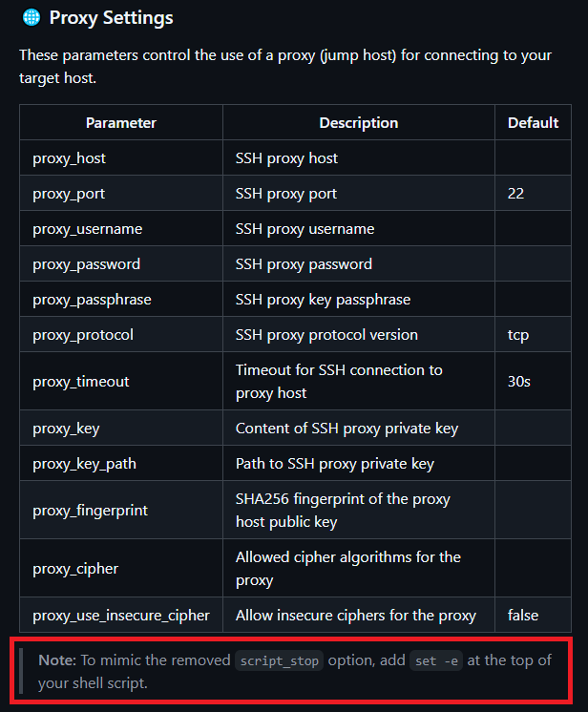Select the proxy_passphrase parameter cell
588x712 pixels.
coord(121,300)
